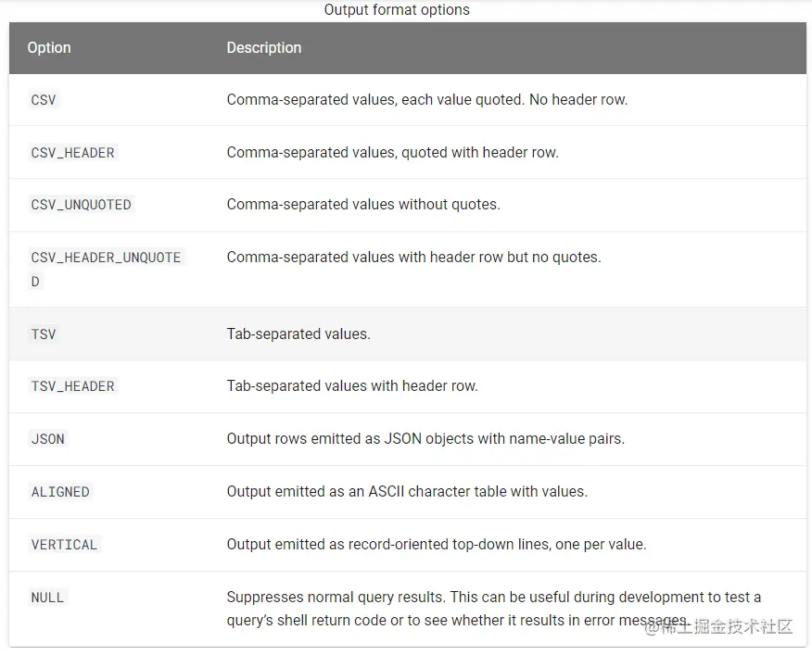Select the VERTICAL option code

(x=64, y=545)
